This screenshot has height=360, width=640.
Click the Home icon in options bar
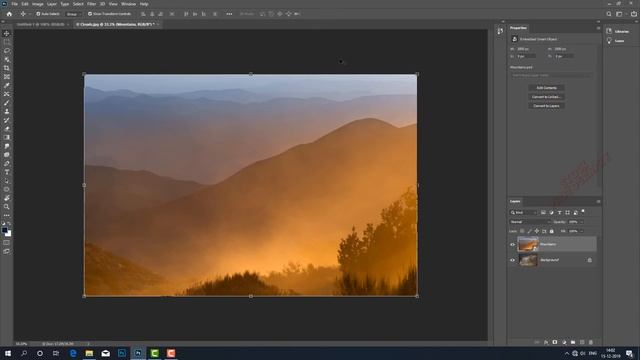pyautogui.click(x=9, y=14)
